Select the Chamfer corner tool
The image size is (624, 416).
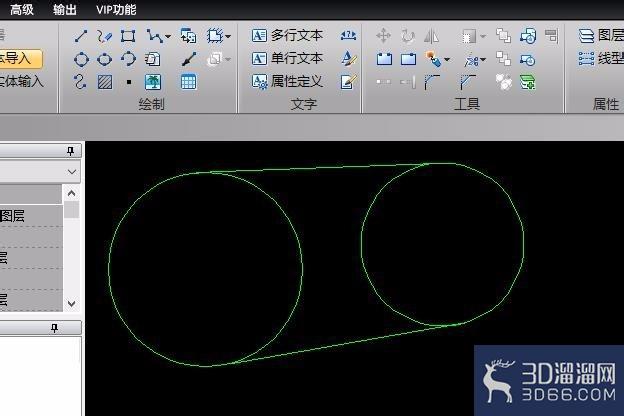coord(467,82)
